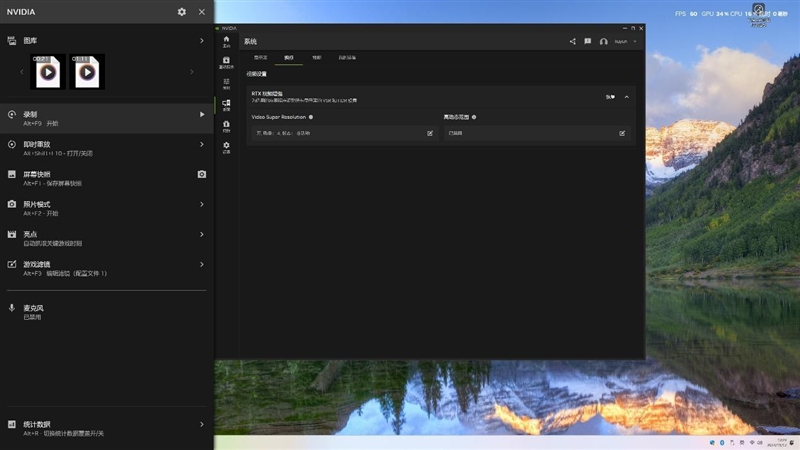Edit the high dynamic range setting

[x=622, y=133]
